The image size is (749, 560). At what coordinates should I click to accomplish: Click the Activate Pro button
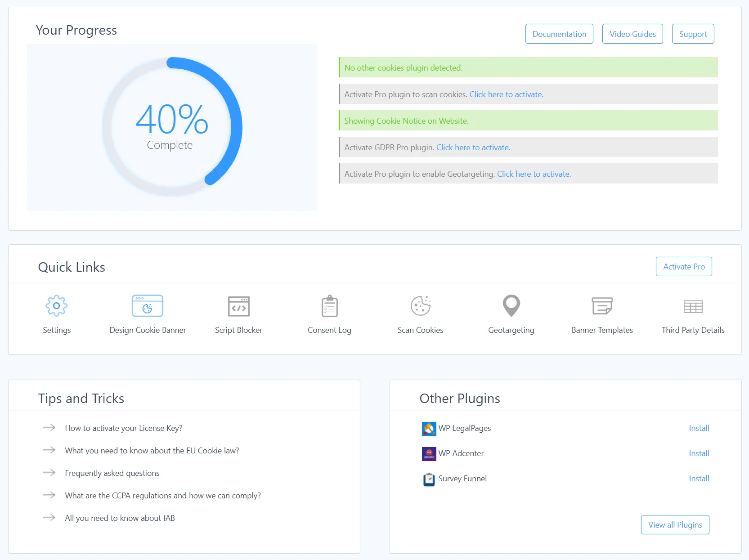tap(684, 266)
